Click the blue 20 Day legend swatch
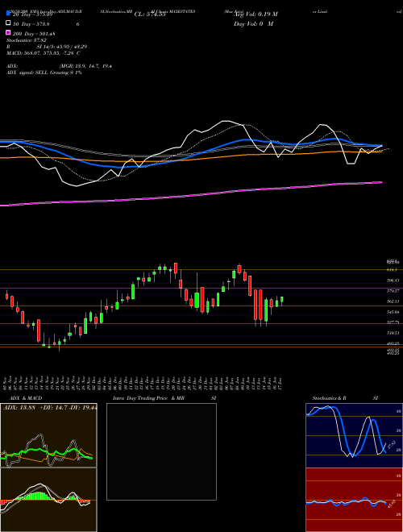Viewport: 403px width, 532px height. click(8, 14)
